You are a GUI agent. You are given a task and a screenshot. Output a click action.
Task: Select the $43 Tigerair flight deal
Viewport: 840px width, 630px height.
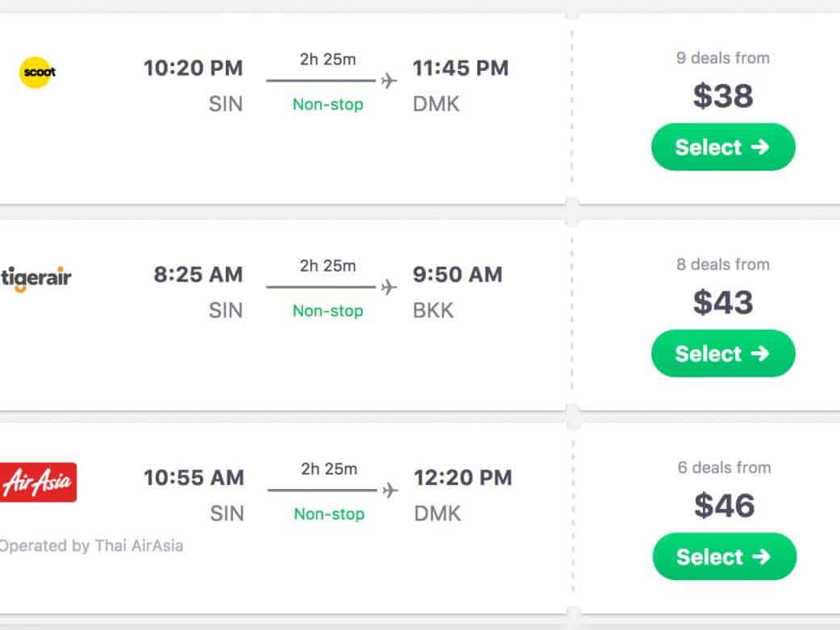point(722,354)
